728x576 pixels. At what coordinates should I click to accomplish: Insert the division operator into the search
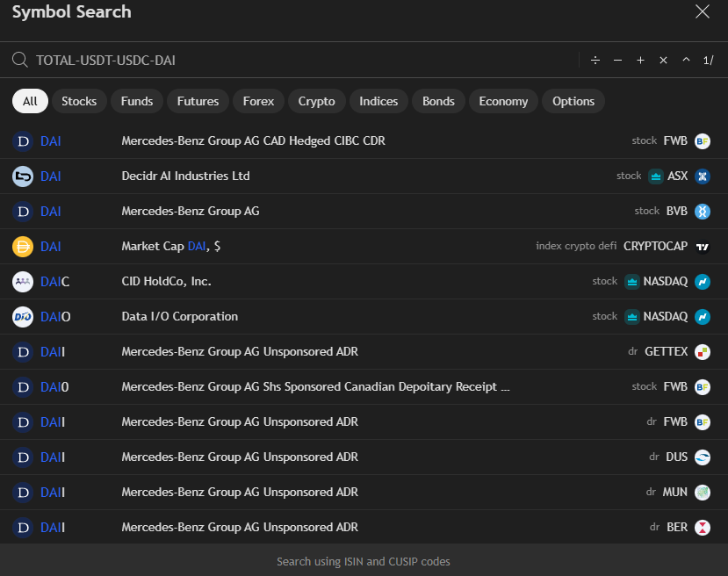595,61
